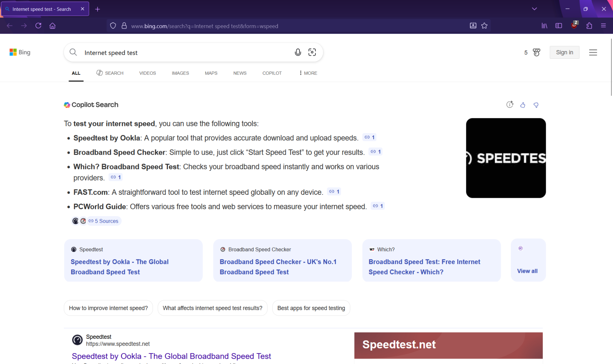Give a thumbs down to the Copilot answer
Screen dimensions: 613x364
pos(536,105)
